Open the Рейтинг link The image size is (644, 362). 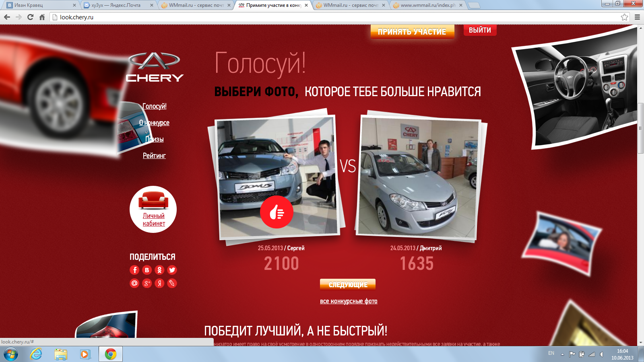tap(154, 156)
